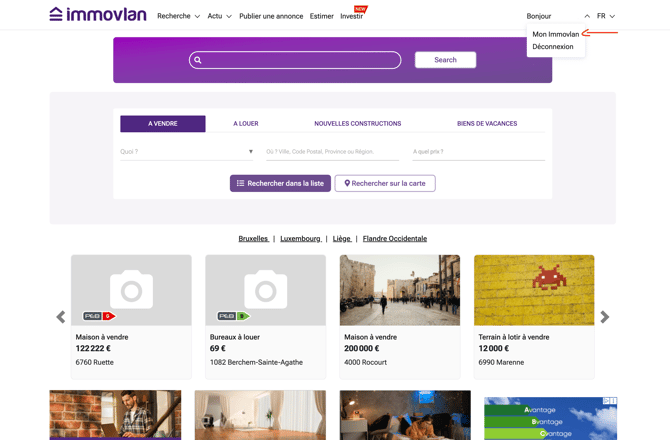Image resolution: width=670 pixels, height=440 pixels.
Task: Click PEB energy badge on Ruette house
Action: pyautogui.click(x=98, y=316)
